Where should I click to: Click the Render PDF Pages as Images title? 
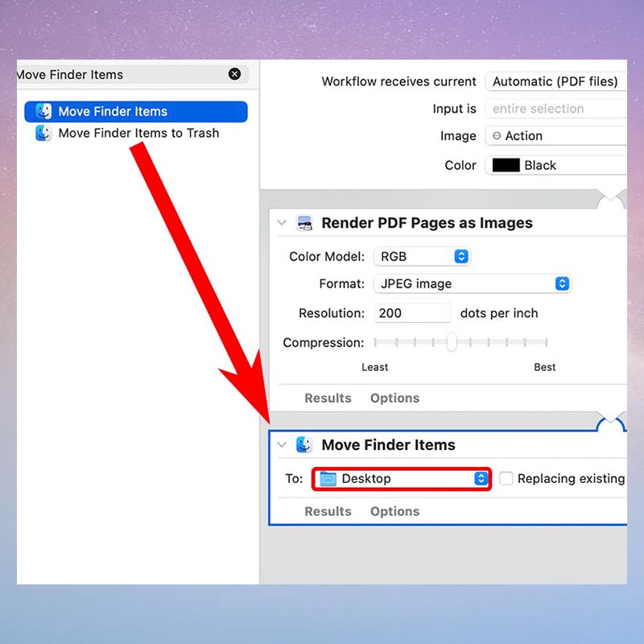pyautogui.click(x=427, y=223)
